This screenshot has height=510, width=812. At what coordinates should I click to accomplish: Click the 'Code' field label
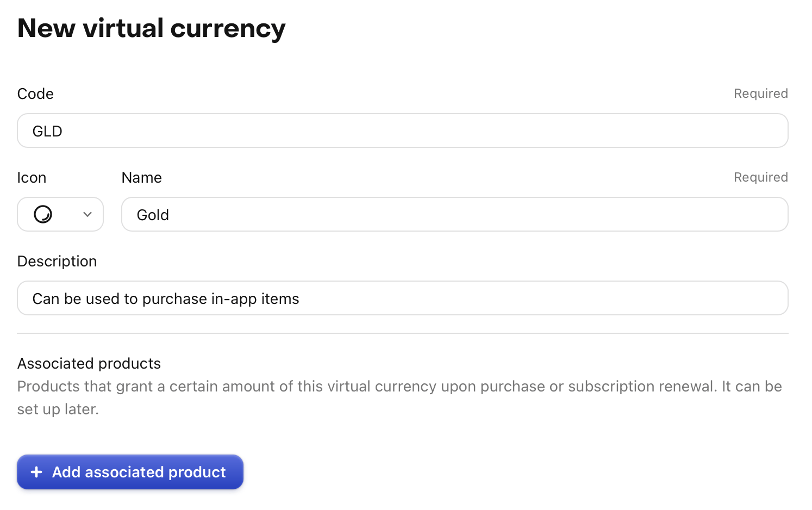click(35, 94)
